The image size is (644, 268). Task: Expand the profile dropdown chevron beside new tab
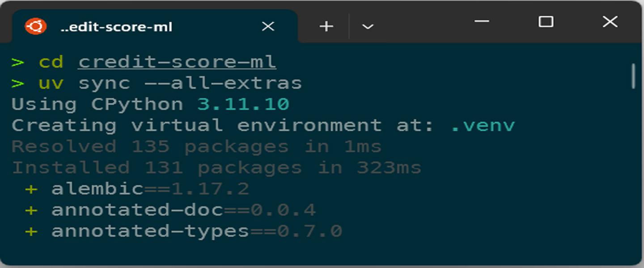(x=368, y=27)
